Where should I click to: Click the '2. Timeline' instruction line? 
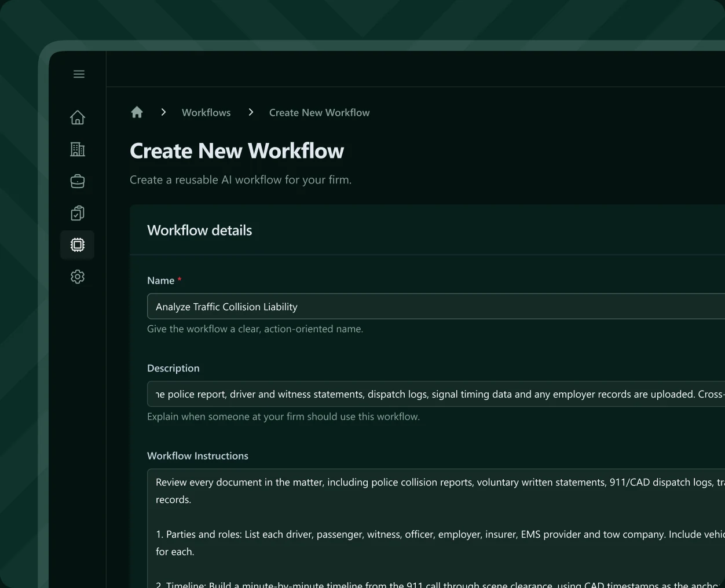click(x=440, y=584)
